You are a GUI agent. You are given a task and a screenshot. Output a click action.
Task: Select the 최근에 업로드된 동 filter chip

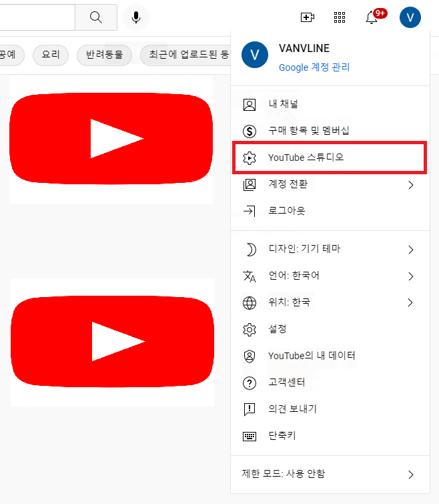pyautogui.click(x=186, y=55)
